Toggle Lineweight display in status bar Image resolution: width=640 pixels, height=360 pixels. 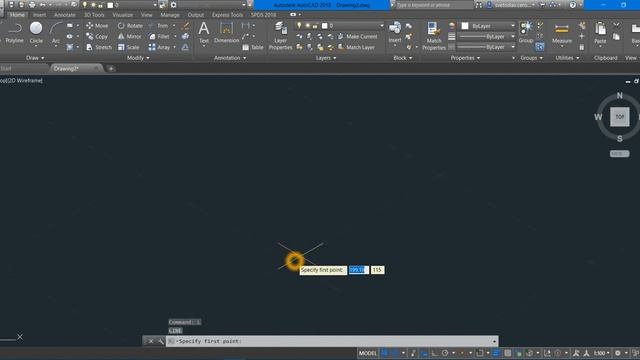pyautogui.click(x=496, y=353)
